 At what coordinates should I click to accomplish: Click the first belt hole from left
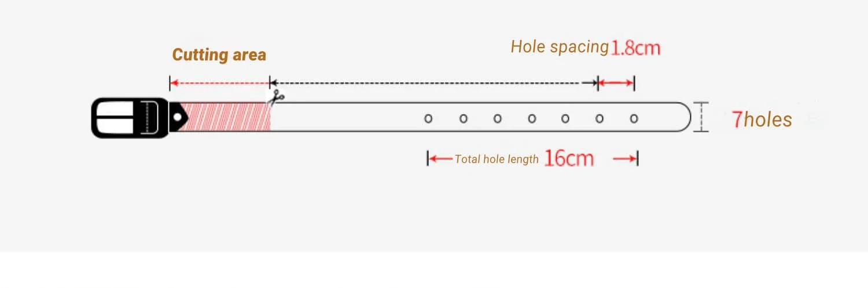tap(428, 119)
